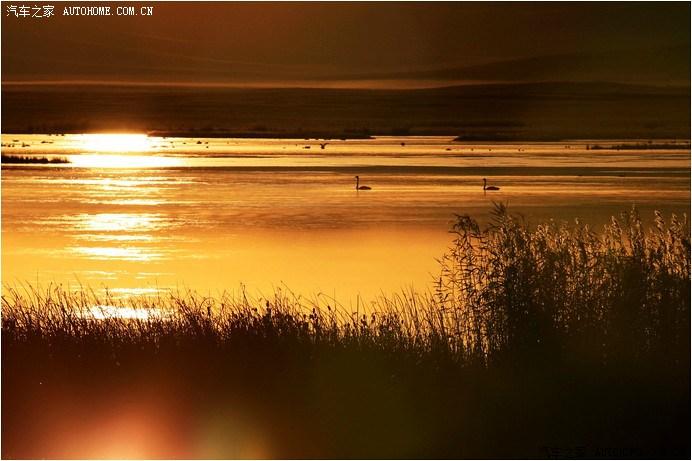The width and height of the screenshot is (692, 461).
Task: Click the right swan on the lake
Action: (x=489, y=186)
